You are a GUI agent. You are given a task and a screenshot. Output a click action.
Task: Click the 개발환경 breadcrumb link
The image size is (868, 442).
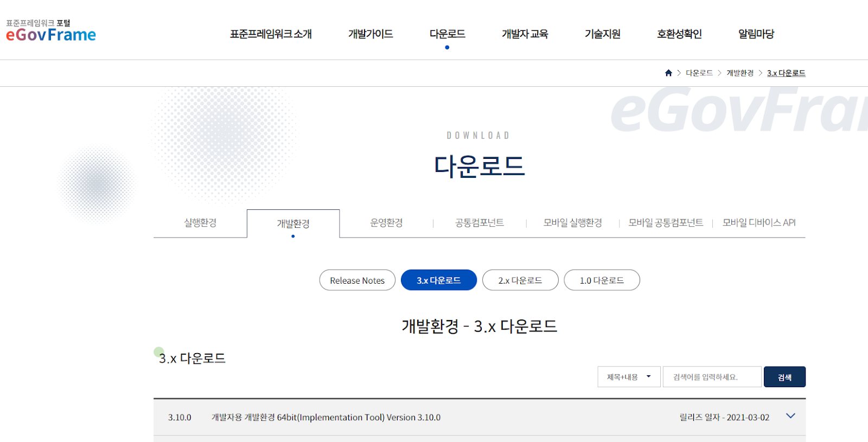tap(740, 73)
